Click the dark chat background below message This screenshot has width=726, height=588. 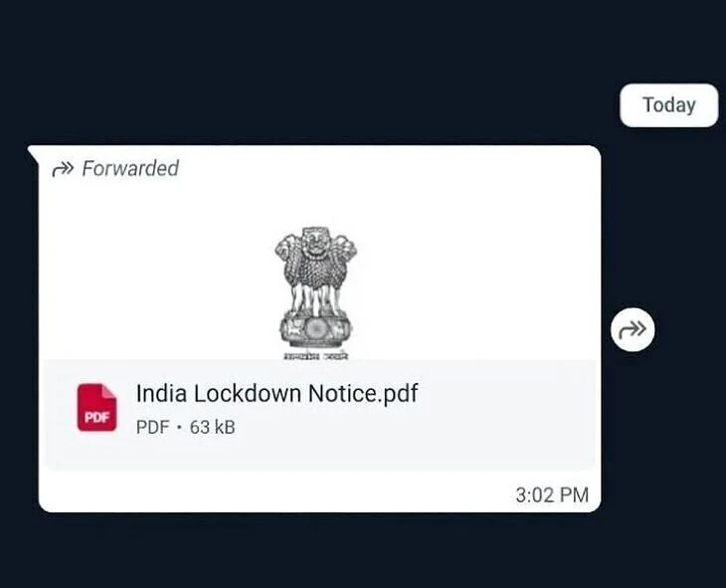(363, 551)
